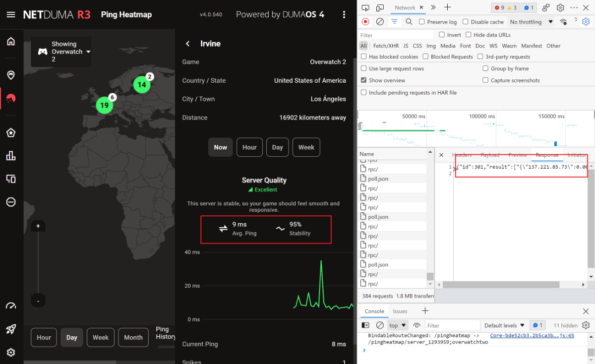
Task: Uncheck the Show overview checkbox
Action: point(364,80)
